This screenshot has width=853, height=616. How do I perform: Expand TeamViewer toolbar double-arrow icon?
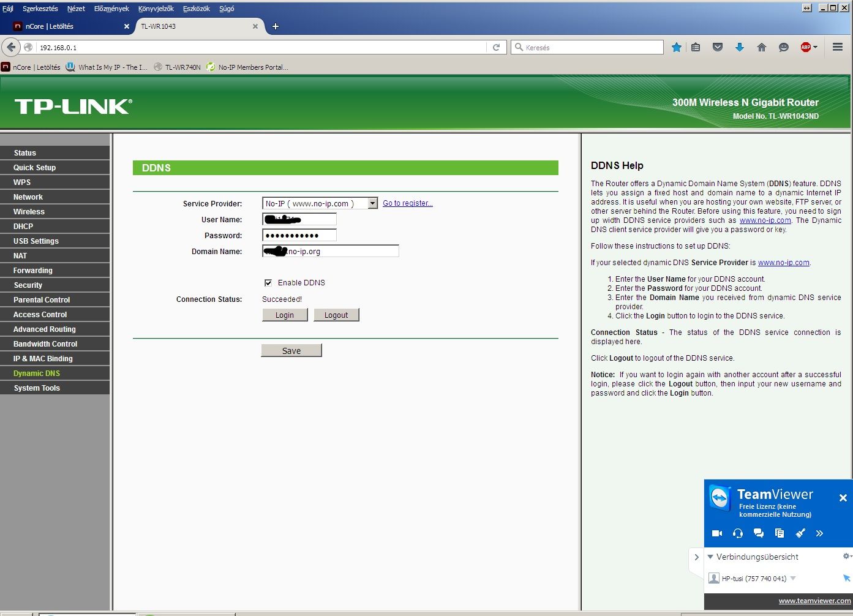(820, 533)
